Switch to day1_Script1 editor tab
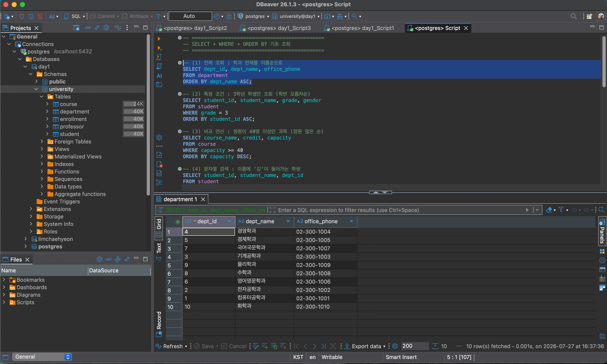This screenshot has height=364, width=607. pyautogui.click(x=359, y=28)
